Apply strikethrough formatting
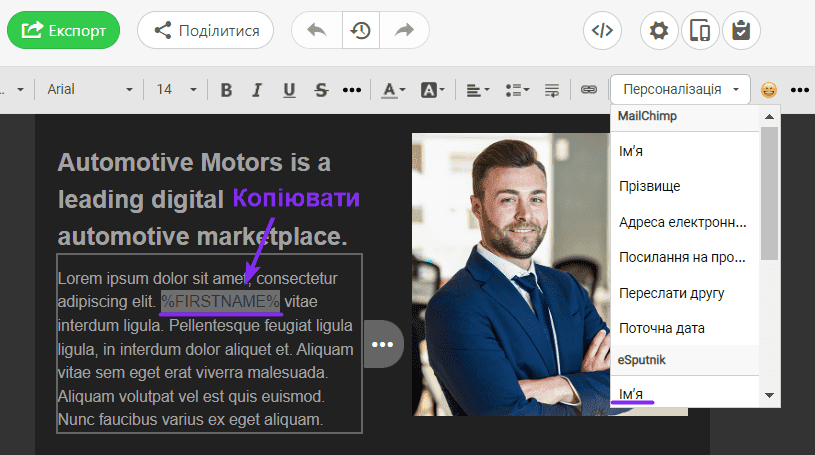The image size is (815, 455). tap(321, 89)
